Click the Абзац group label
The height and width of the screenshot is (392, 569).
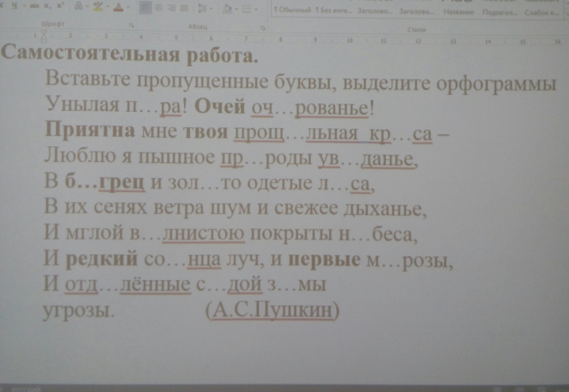(198, 27)
